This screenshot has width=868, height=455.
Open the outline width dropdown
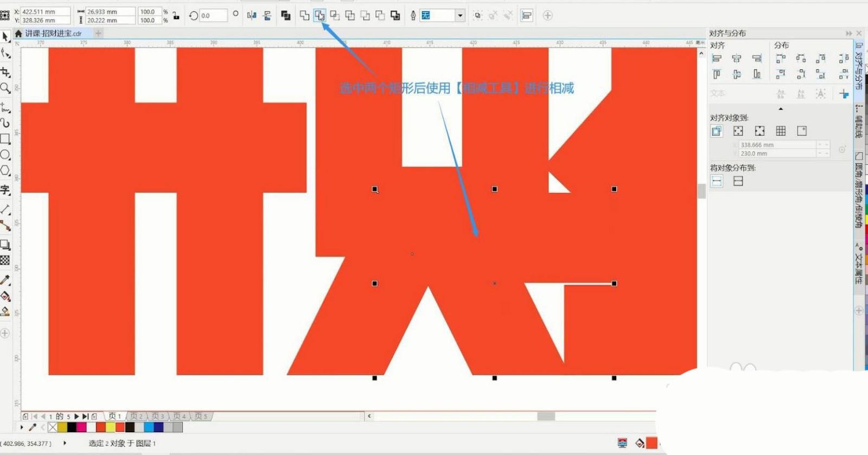460,15
